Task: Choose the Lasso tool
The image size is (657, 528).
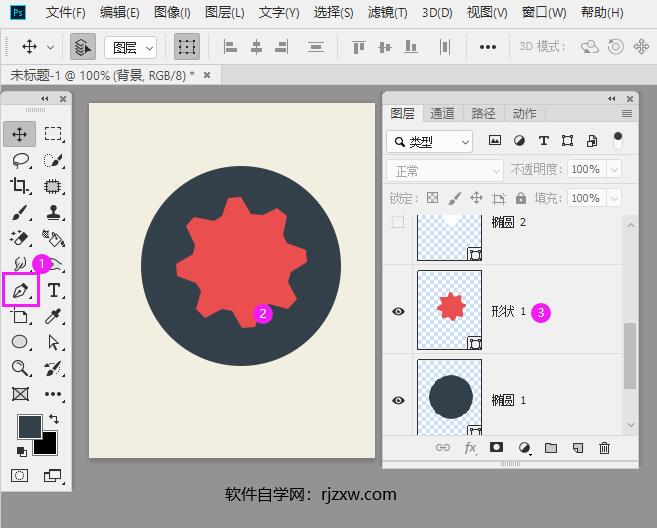Action: pos(20,160)
